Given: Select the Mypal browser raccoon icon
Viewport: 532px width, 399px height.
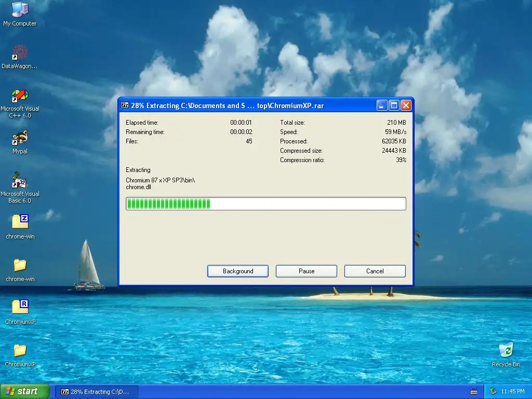Looking at the screenshot, I should click(20, 138).
